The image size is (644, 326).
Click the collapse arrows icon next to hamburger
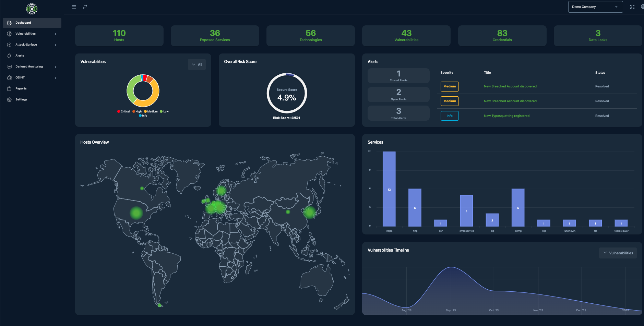click(85, 7)
